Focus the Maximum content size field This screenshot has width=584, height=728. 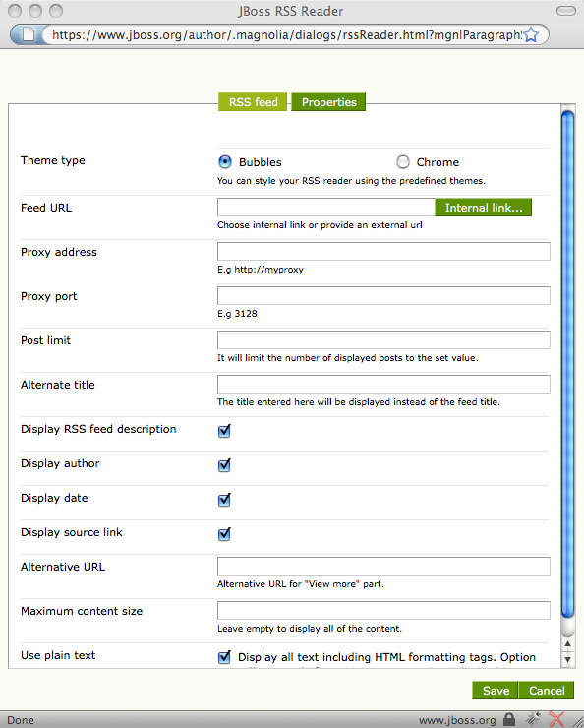tap(383, 610)
